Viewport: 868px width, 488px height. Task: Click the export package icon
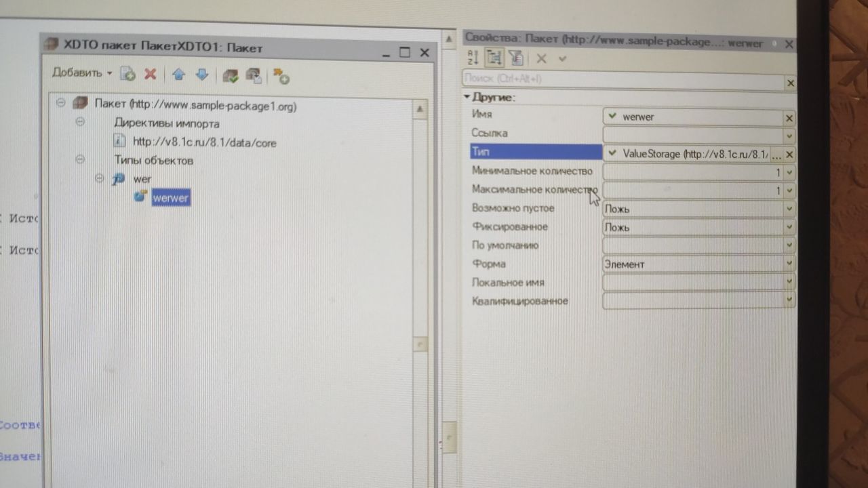[254, 76]
